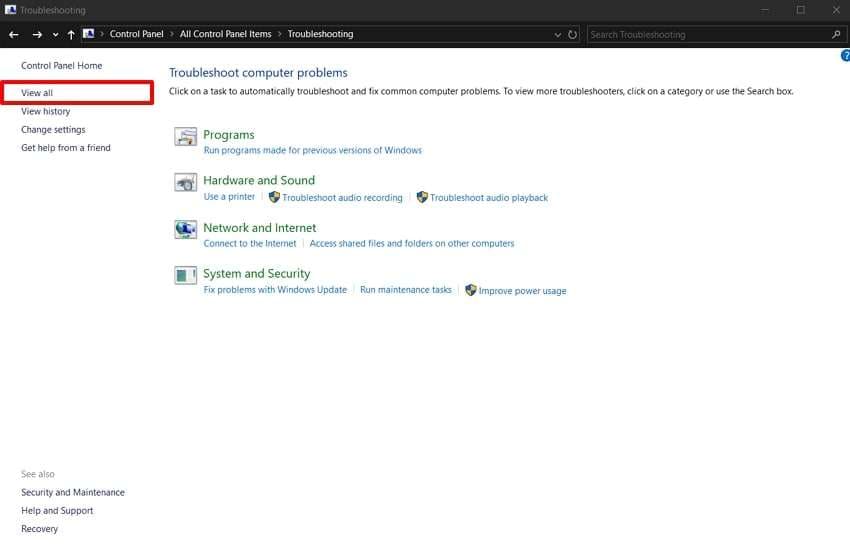Open Help and Support under See also
This screenshot has height=546, width=850.
[x=57, y=511]
